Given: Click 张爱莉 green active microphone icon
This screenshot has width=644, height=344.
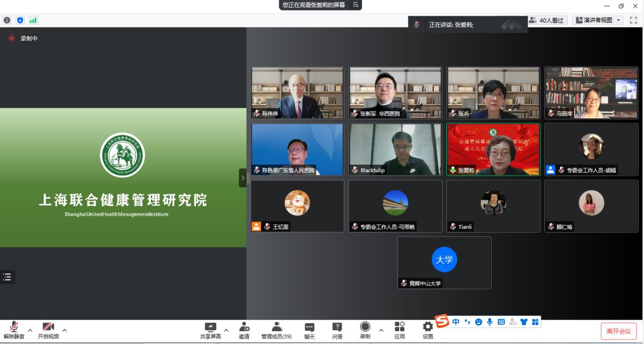Looking at the screenshot, I should pyautogui.click(x=453, y=170).
